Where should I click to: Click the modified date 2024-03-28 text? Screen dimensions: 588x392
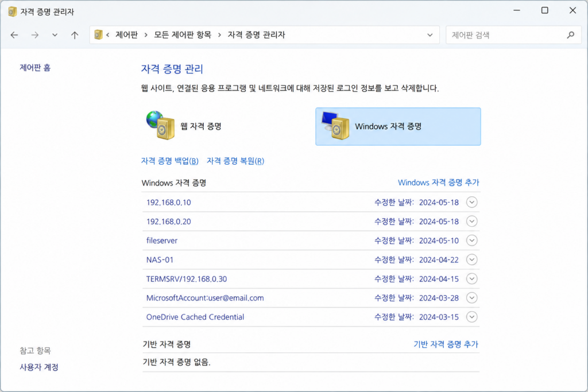coord(439,298)
